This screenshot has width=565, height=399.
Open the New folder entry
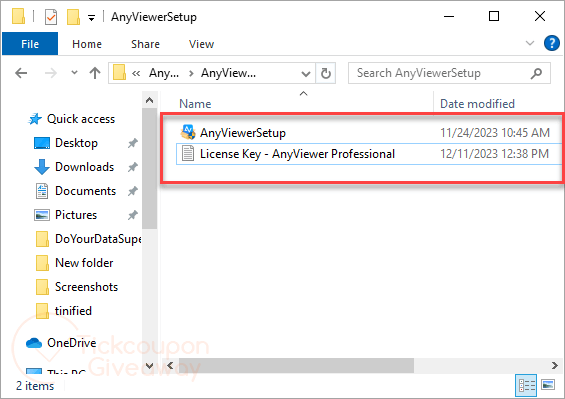tap(84, 263)
